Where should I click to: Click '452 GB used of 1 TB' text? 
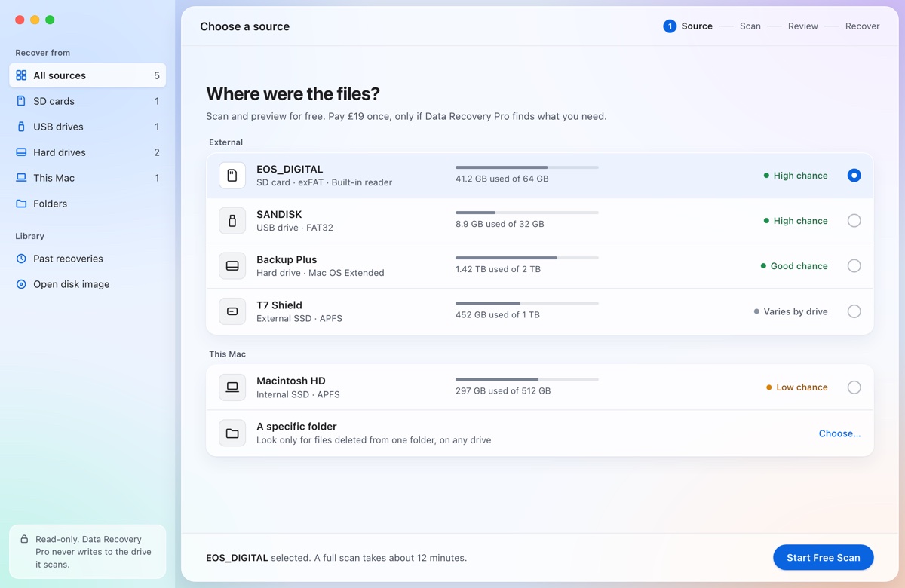click(x=498, y=314)
